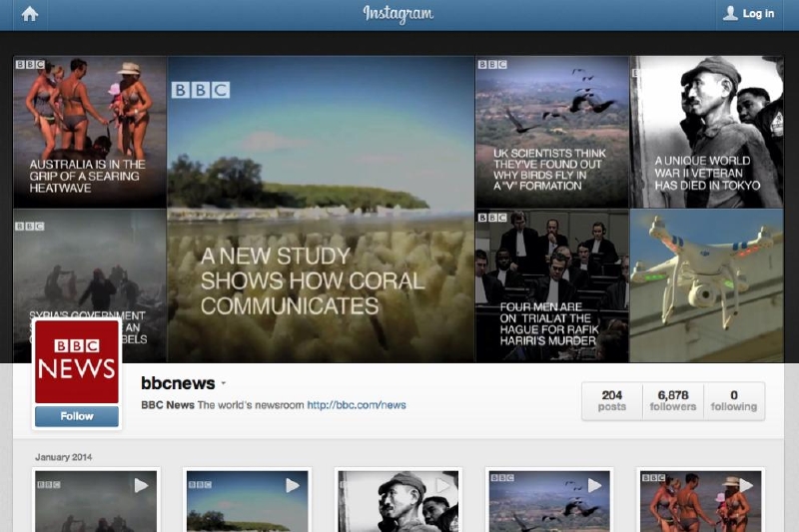Open the coral communicates banner image

[321, 209]
